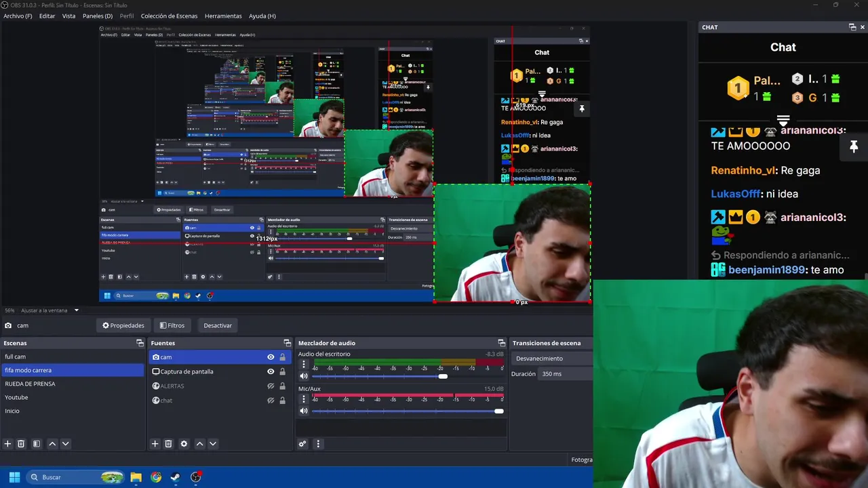868x488 pixels.
Task: Open Steam from the taskbar
Action: pyautogui.click(x=175, y=477)
